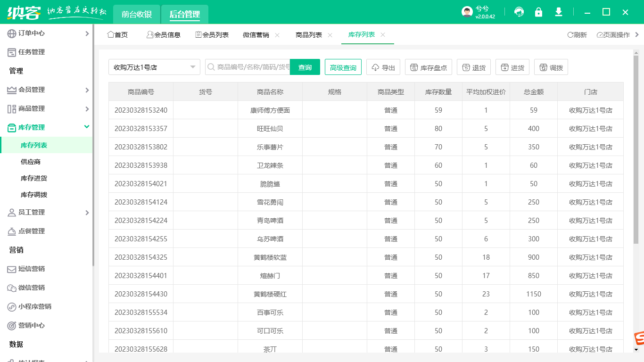
Task: Click the 库存盘点 button
Action: (x=429, y=67)
